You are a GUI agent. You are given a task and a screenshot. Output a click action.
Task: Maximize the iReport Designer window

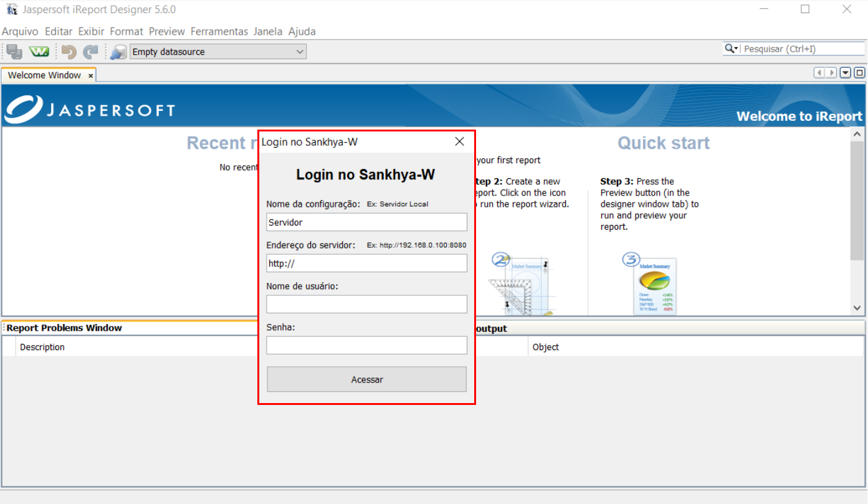point(805,9)
